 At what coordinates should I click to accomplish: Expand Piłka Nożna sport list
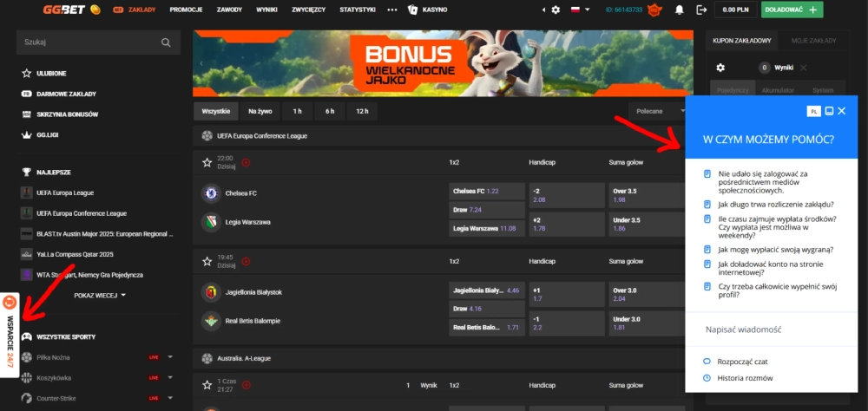tap(170, 357)
